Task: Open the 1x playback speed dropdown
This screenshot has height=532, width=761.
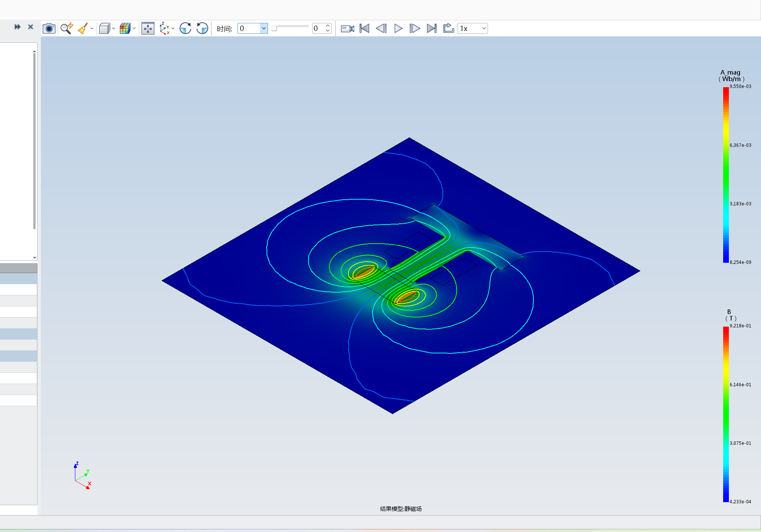Action: click(x=473, y=28)
